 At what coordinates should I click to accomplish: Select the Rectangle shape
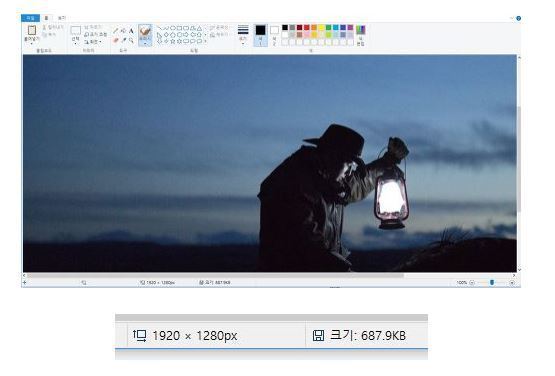pyautogui.click(x=179, y=28)
